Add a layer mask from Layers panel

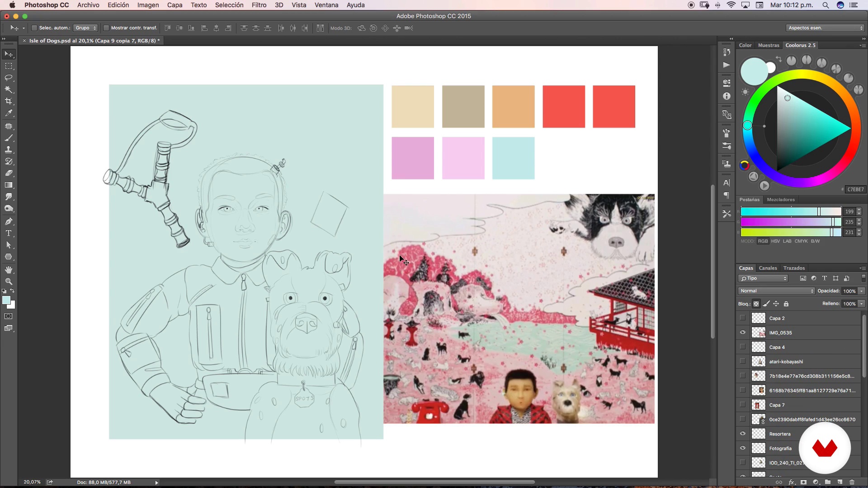pos(803,482)
